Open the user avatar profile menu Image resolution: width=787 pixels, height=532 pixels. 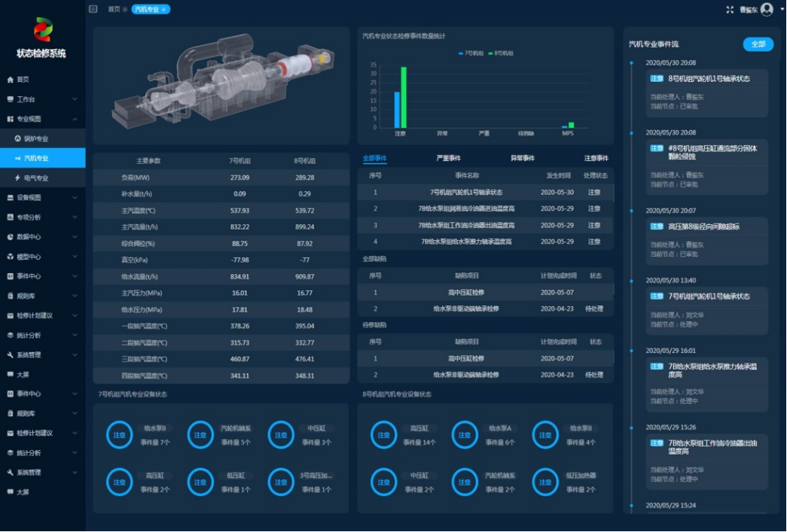point(767,9)
